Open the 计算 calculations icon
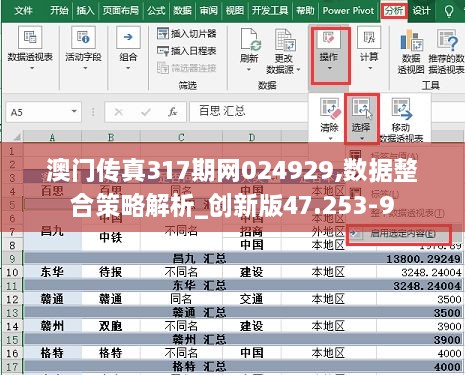 [369, 37]
